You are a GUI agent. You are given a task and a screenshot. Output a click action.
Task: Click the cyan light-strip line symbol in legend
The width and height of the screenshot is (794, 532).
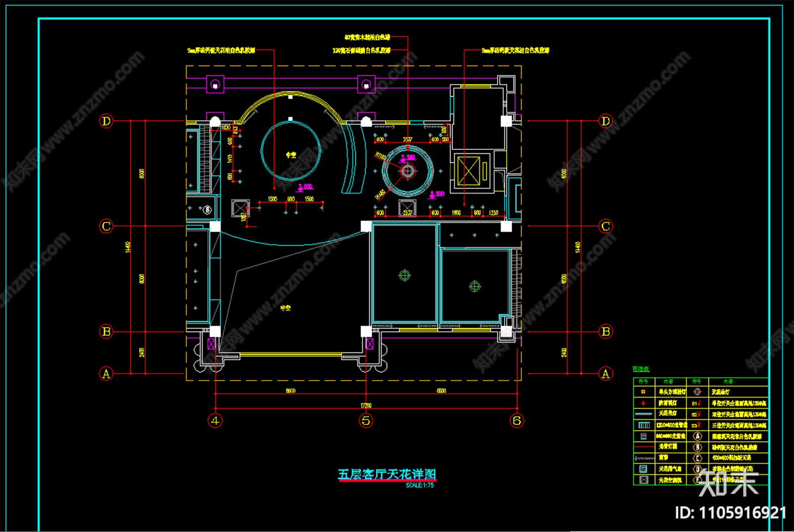(644, 414)
